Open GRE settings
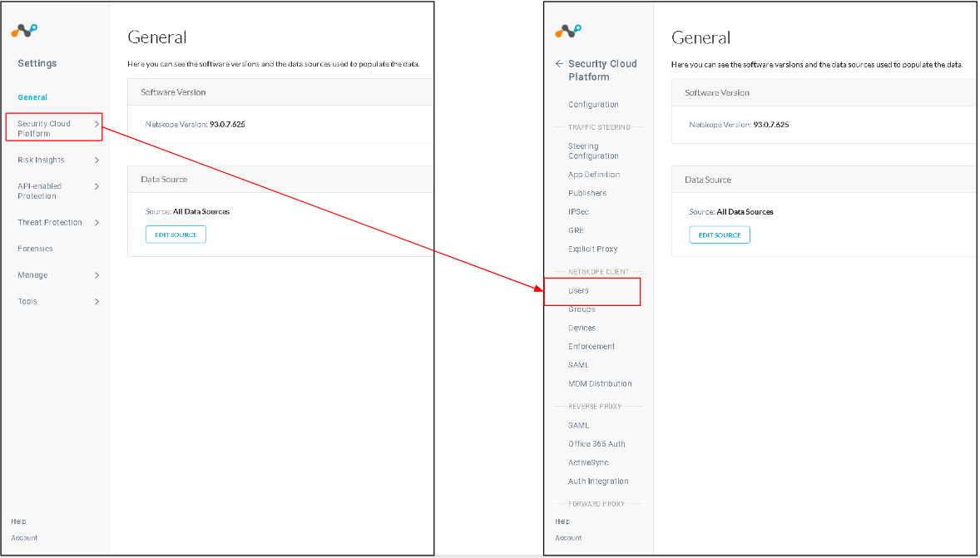Image resolution: width=980 pixels, height=558 pixels. pos(576,230)
